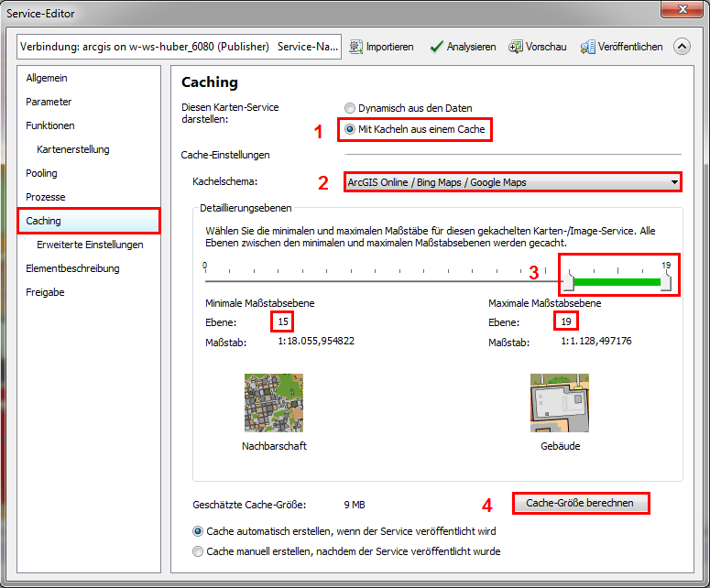Click the scale value 1:18.055,954822
This screenshot has width=710, height=588.
[x=316, y=342]
